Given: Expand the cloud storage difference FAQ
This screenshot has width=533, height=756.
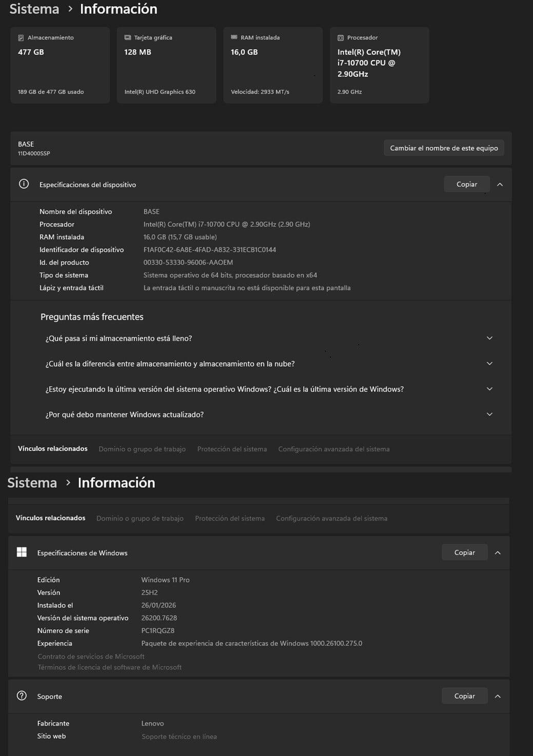Looking at the screenshot, I should tap(489, 364).
